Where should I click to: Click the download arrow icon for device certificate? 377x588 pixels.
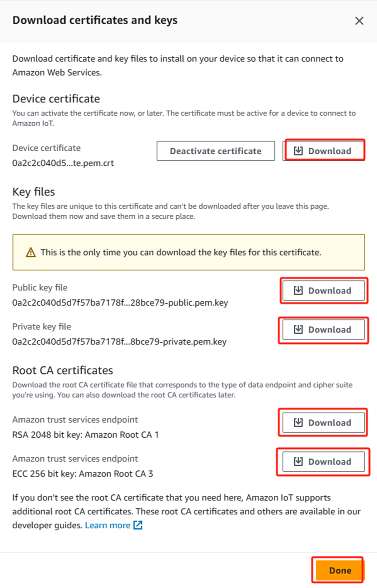pos(298,151)
